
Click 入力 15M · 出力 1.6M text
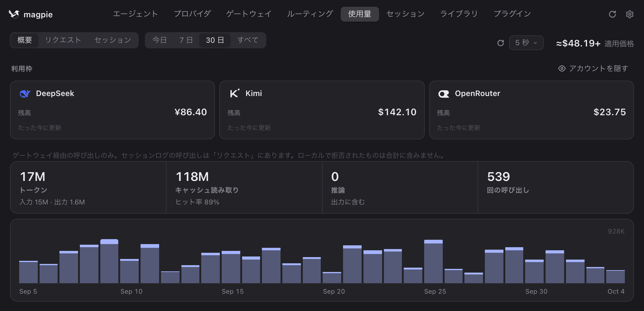tap(52, 202)
